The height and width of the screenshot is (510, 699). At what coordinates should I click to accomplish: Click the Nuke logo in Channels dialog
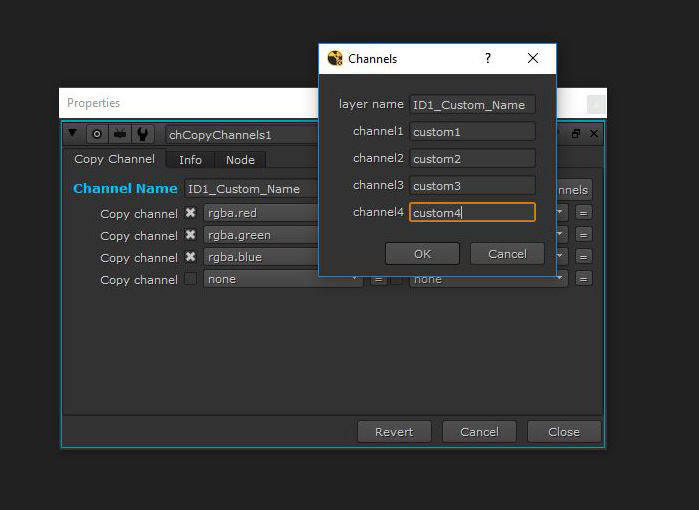tap(335, 59)
